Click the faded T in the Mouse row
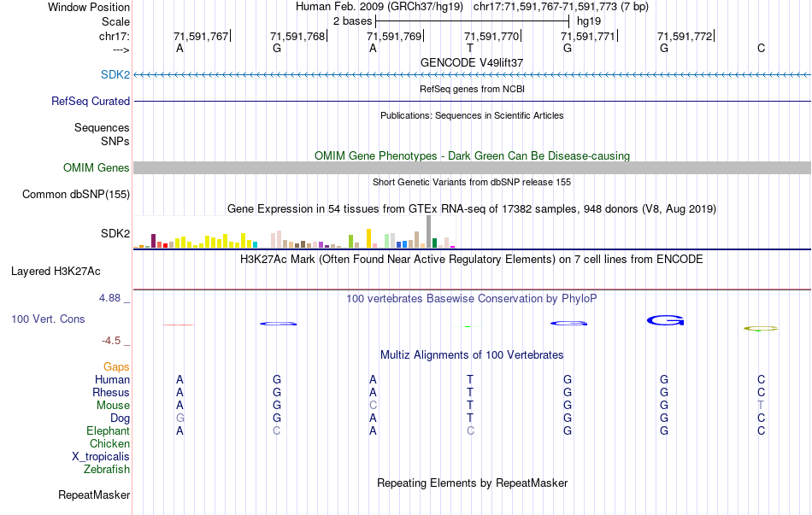This screenshot has width=812, height=515. point(761,406)
